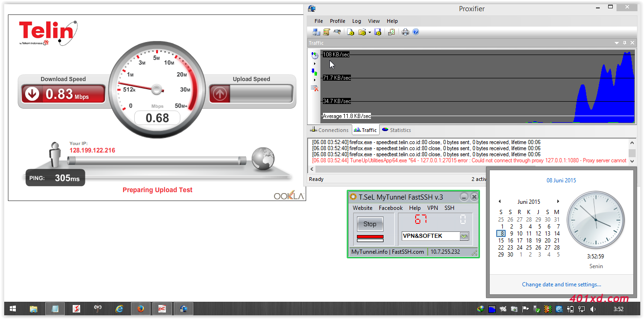Click the volume icon in system tray
Image resolution: width=644 pixels, height=319 pixels.
pyautogui.click(x=593, y=309)
